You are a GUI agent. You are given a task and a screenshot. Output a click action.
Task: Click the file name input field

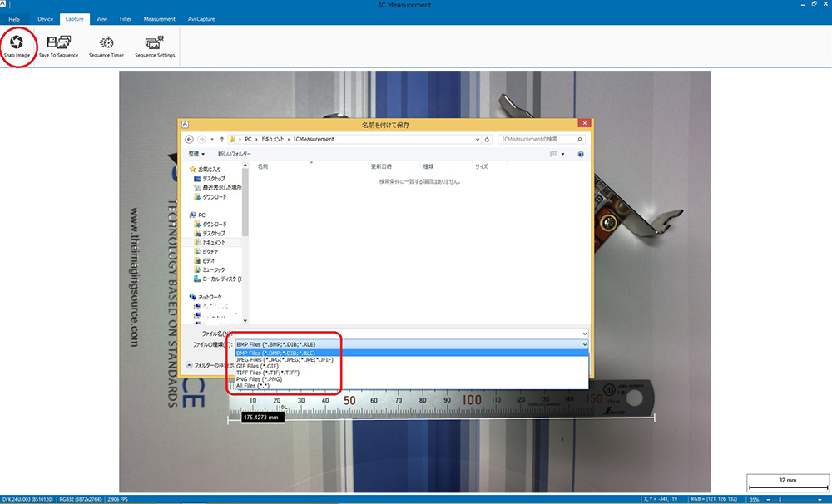coord(411,334)
